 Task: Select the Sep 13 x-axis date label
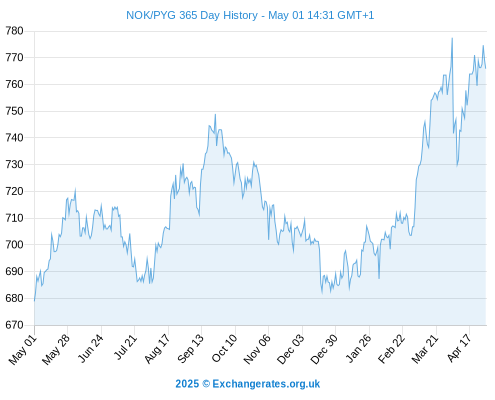190,349
